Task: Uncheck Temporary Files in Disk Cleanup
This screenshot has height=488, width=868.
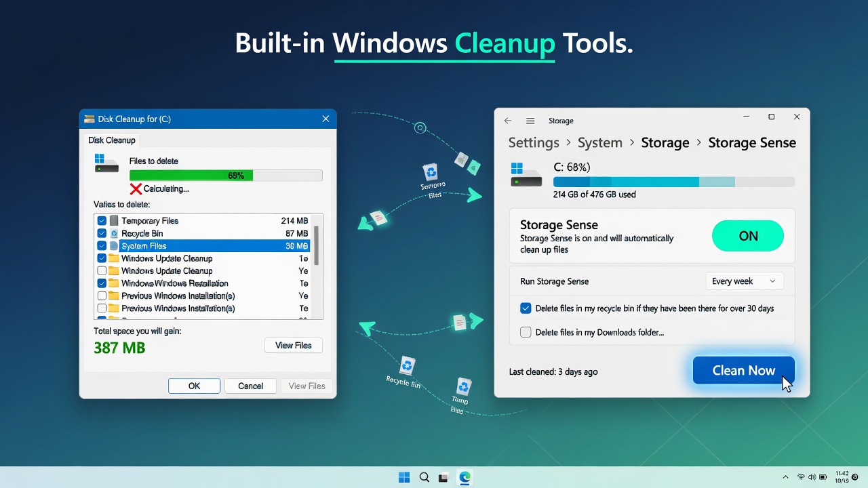Action: tap(102, 220)
